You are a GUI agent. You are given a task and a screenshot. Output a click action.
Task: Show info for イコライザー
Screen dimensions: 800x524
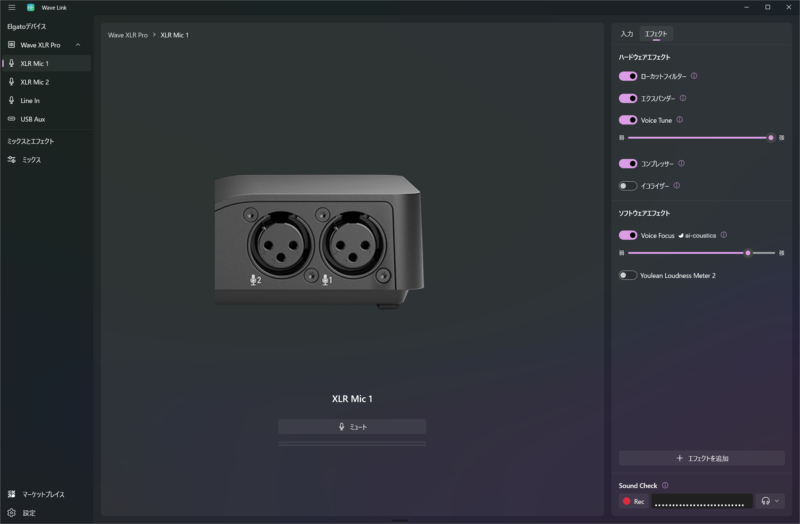[677, 186]
